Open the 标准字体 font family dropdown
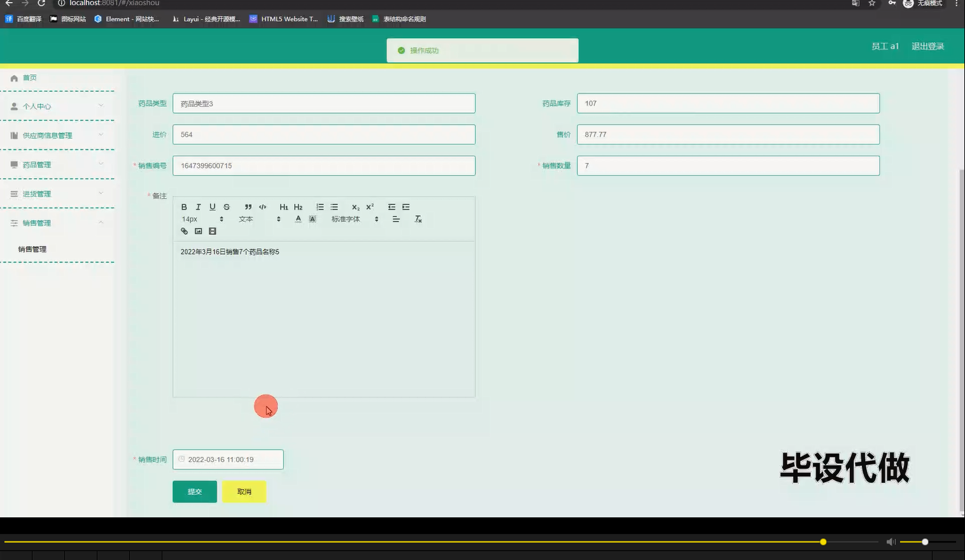The image size is (965, 560). click(x=355, y=219)
